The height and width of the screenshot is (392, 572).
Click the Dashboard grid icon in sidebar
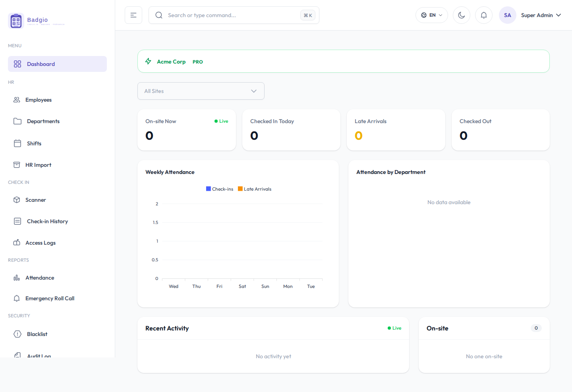pyautogui.click(x=17, y=64)
